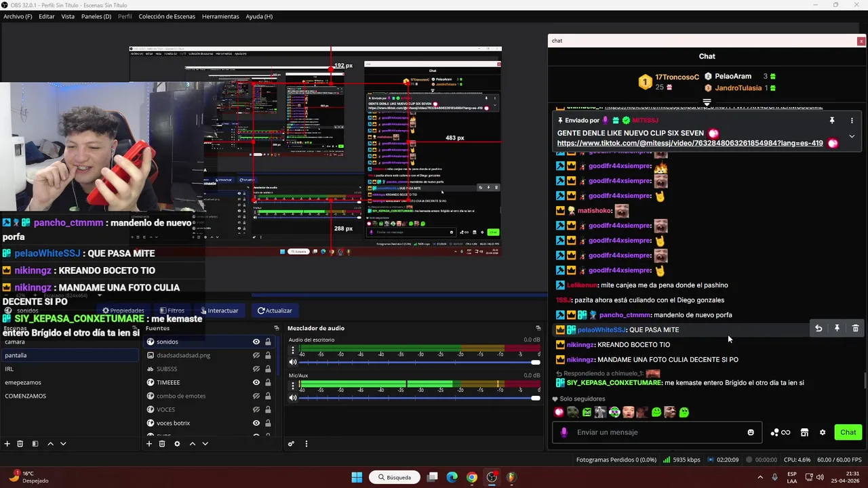This screenshot has width=868, height=488.
Task: Click the Filtros button
Action: [x=172, y=310]
